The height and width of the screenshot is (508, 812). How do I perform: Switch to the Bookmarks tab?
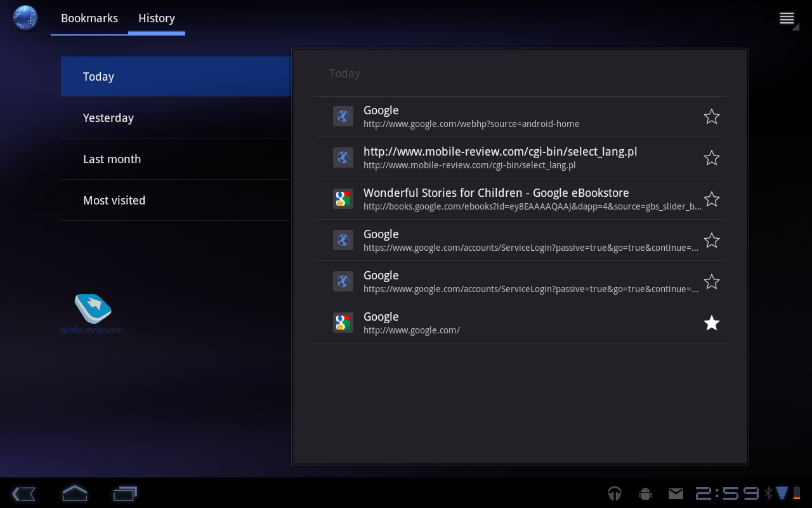point(89,18)
